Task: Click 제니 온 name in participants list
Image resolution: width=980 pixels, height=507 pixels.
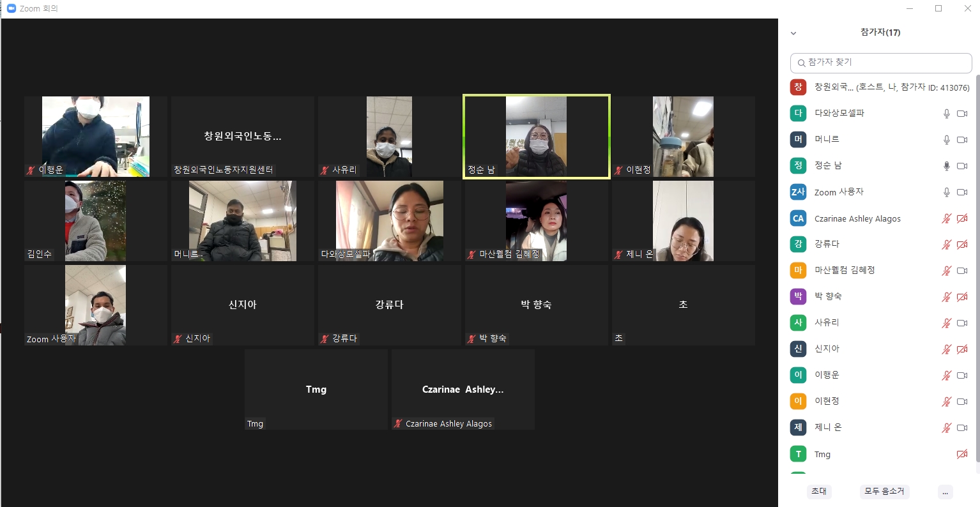Action: tap(828, 428)
